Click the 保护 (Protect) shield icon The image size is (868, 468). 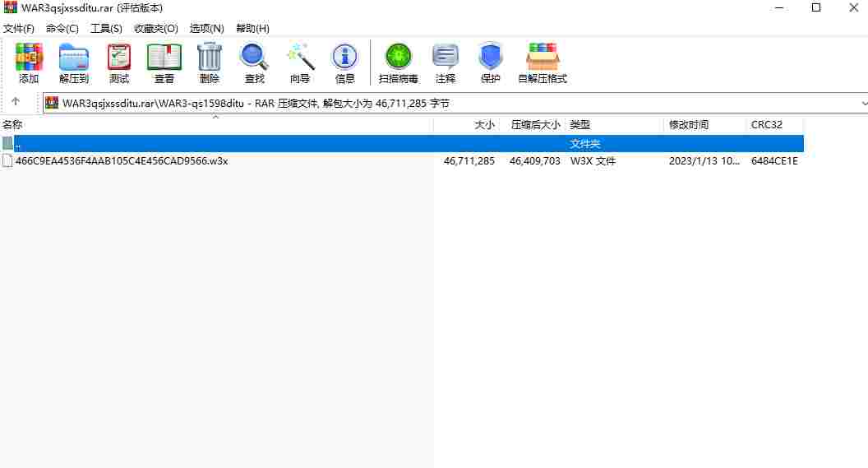490,63
